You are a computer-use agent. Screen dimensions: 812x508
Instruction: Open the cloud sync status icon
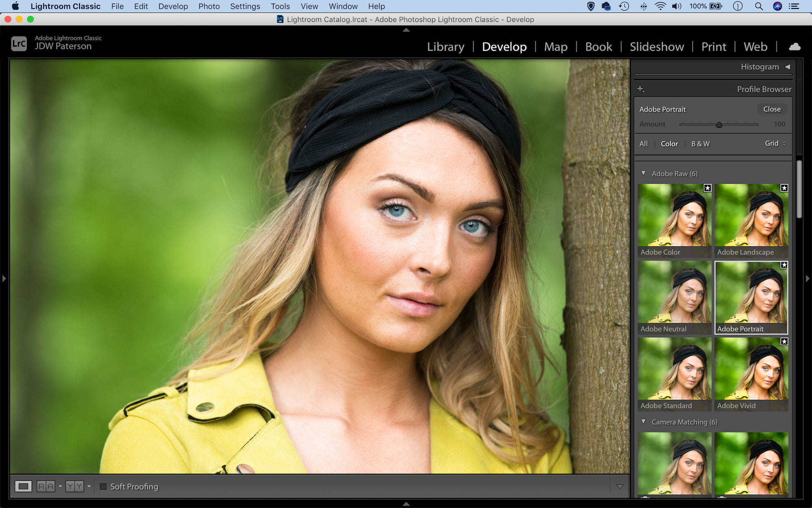[x=795, y=47]
